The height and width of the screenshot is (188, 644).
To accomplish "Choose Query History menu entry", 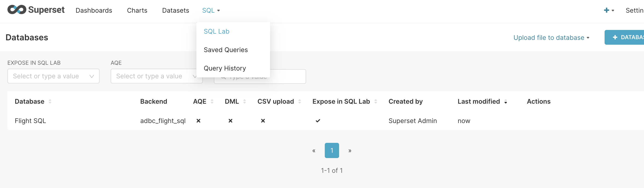I will click(225, 68).
